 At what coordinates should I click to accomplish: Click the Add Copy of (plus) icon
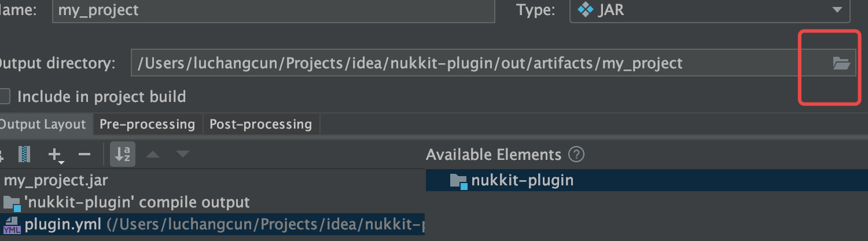55,154
